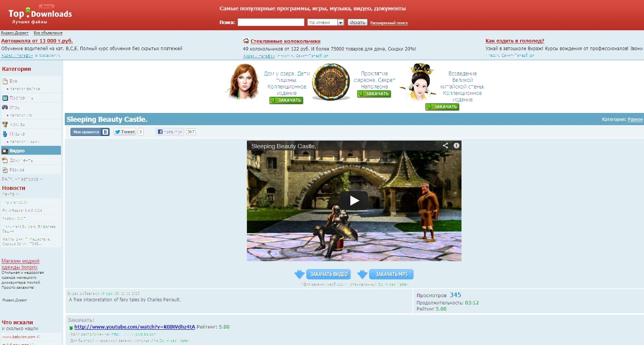Click the ЗАКАЧАТЬ ВИДЕО button
Screen dimensions: 644x345
[x=328, y=274]
